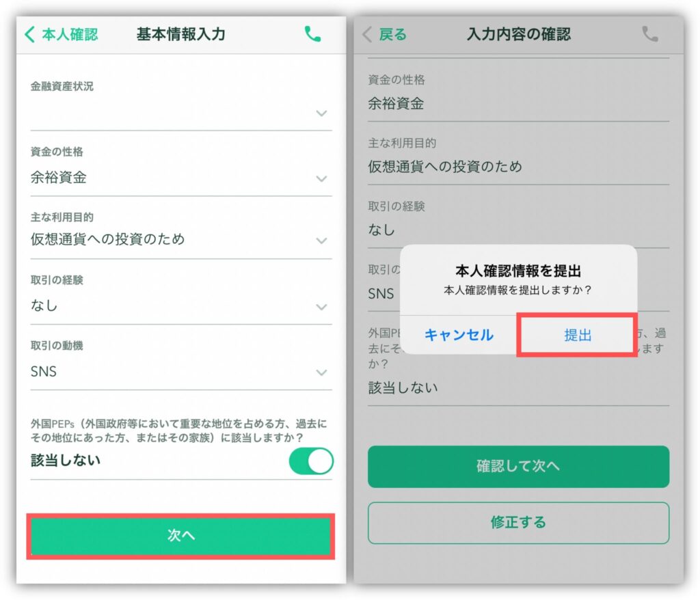Tap 提出 in the confirmation dialog
Viewport: 700px width, 600px height.
(x=577, y=335)
